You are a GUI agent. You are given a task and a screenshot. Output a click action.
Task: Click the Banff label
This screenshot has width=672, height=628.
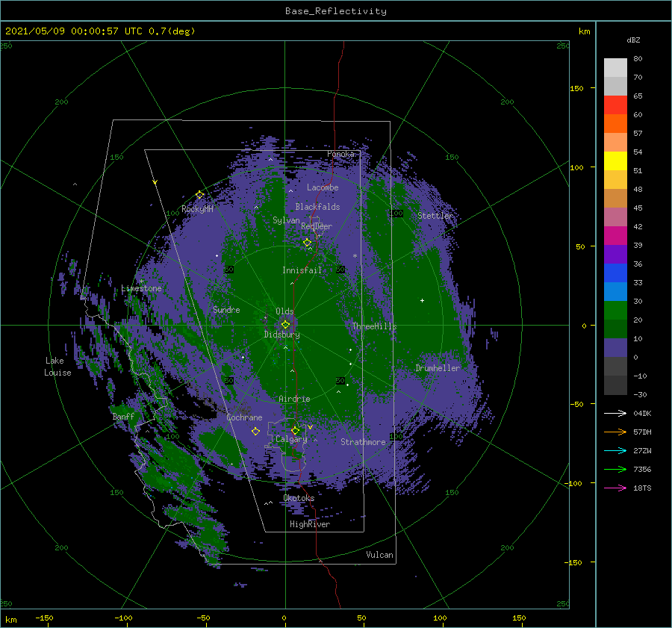click(x=123, y=417)
